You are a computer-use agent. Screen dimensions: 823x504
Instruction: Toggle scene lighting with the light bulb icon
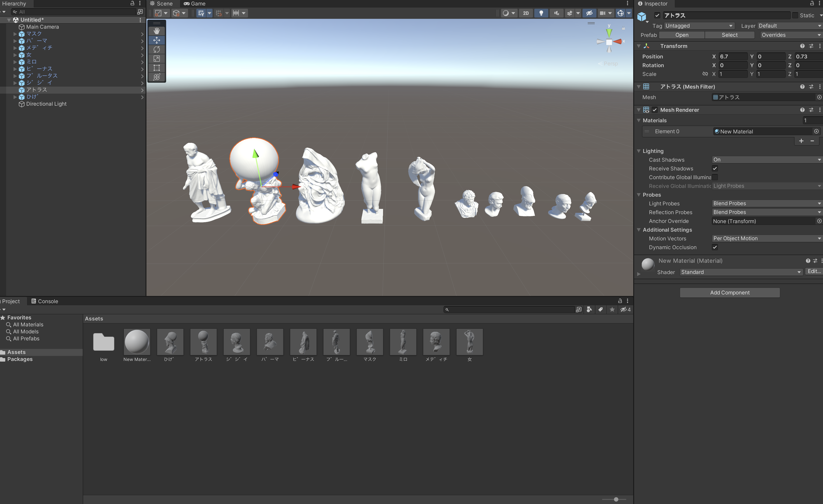(541, 13)
